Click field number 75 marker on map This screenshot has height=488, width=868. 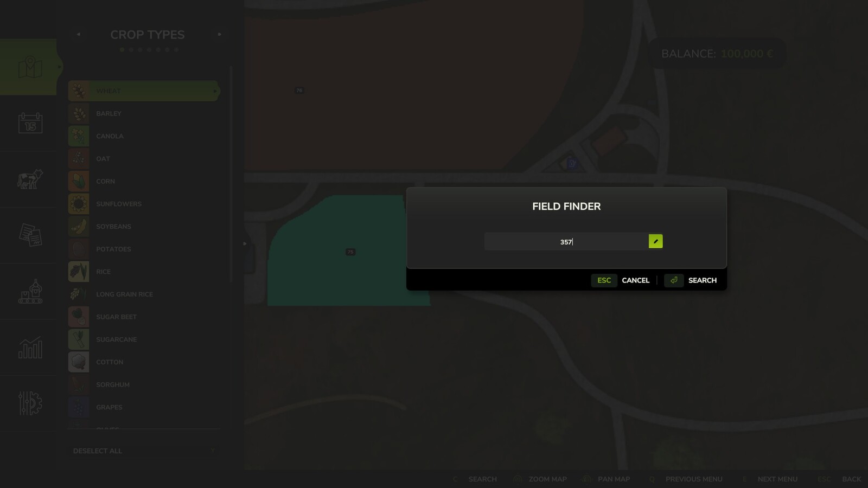350,252
